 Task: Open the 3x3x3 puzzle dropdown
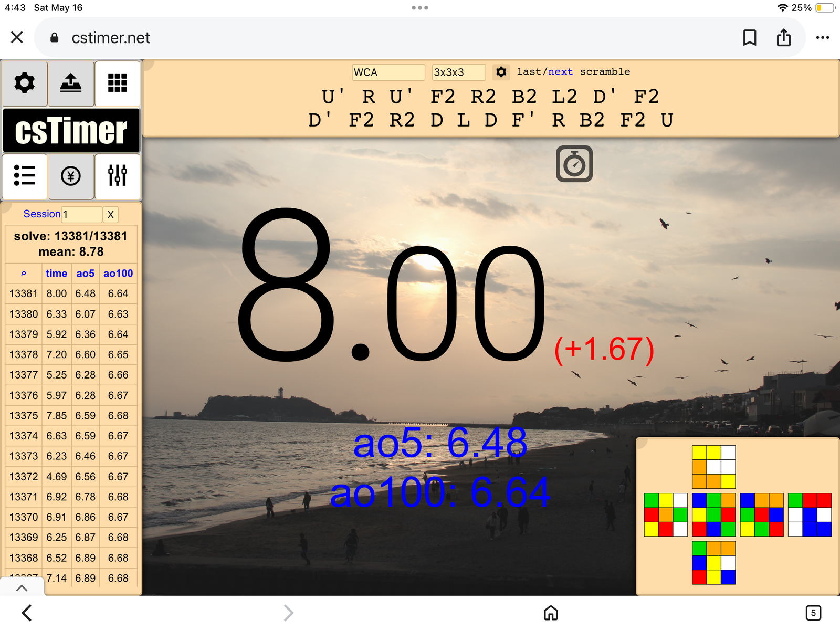click(x=459, y=72)
